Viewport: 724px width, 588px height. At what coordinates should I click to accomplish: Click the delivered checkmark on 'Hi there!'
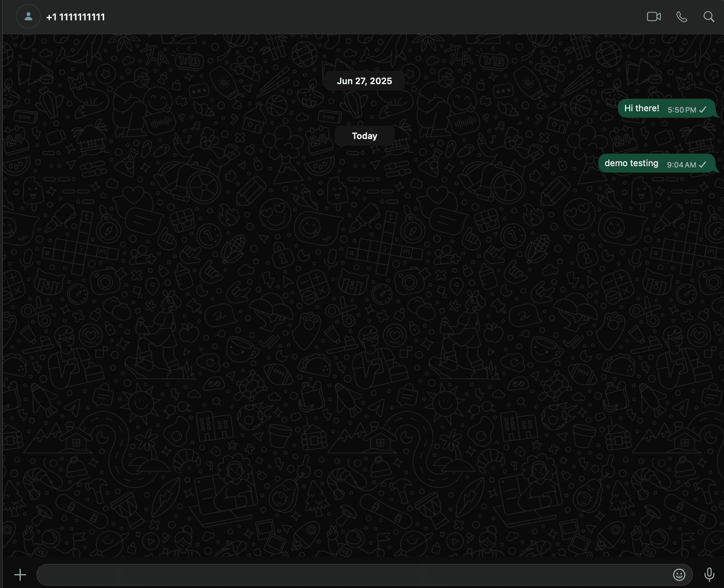(702, 109)
